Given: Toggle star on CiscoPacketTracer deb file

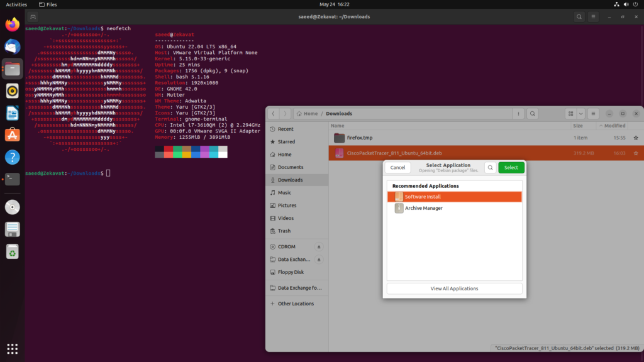Looking at the screenshot, I should [636, 153].
